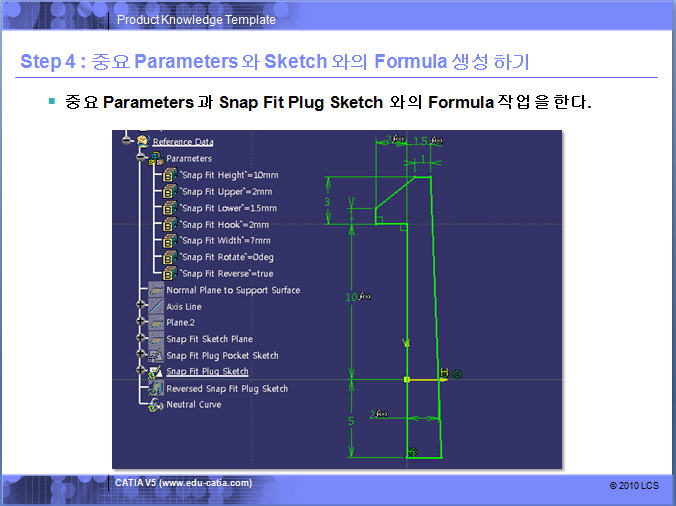Collapse the Reference Data node
676x506 pixels.
pos(127,141)
